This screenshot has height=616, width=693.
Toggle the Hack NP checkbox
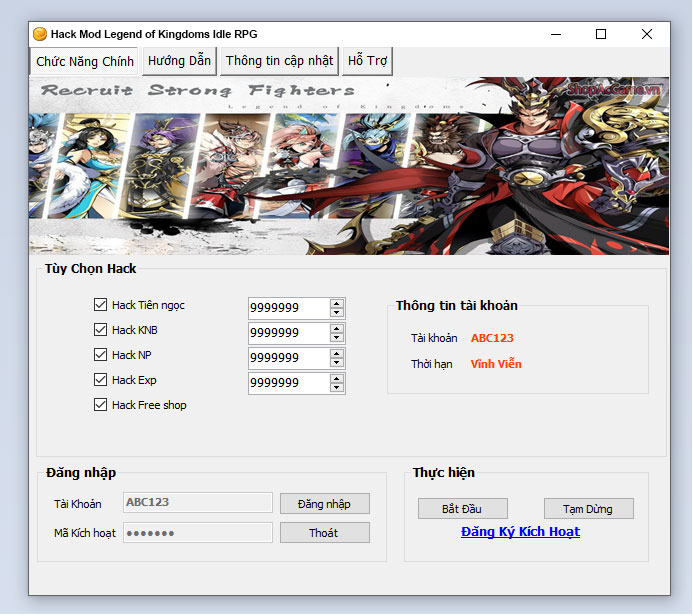tap(100, 354)
